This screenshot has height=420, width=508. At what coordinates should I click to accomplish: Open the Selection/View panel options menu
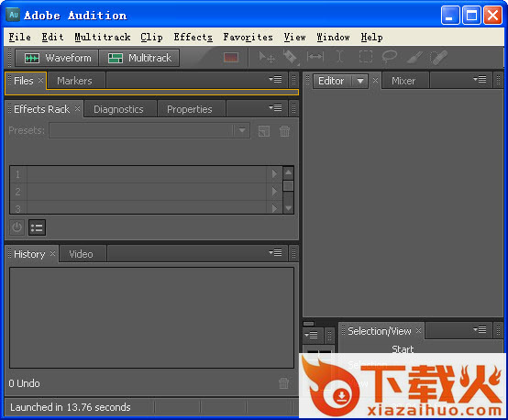pos(480,330)
